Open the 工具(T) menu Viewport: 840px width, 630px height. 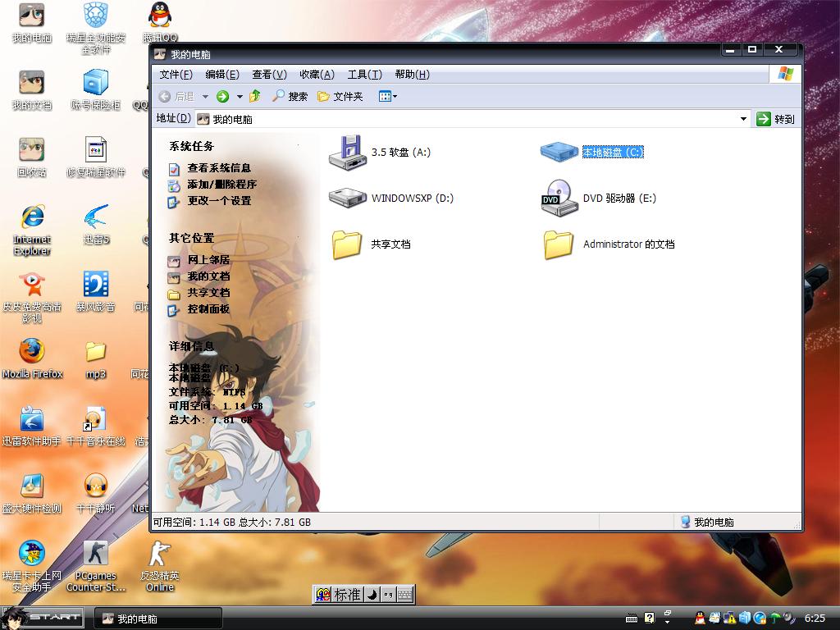364,75
